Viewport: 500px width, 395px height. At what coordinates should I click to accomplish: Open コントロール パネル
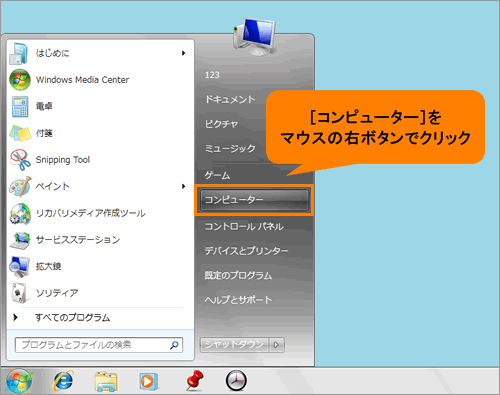click(x=244, y=227)
